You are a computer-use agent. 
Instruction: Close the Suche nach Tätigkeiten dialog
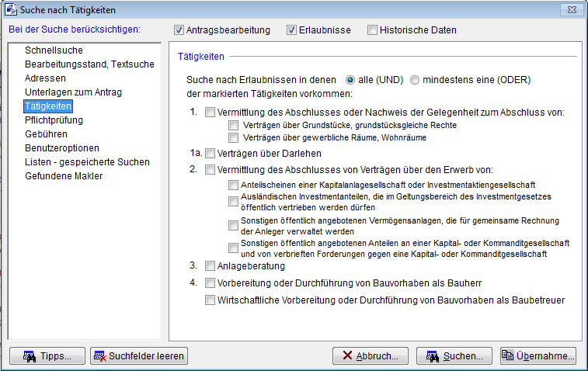(572, 9)
